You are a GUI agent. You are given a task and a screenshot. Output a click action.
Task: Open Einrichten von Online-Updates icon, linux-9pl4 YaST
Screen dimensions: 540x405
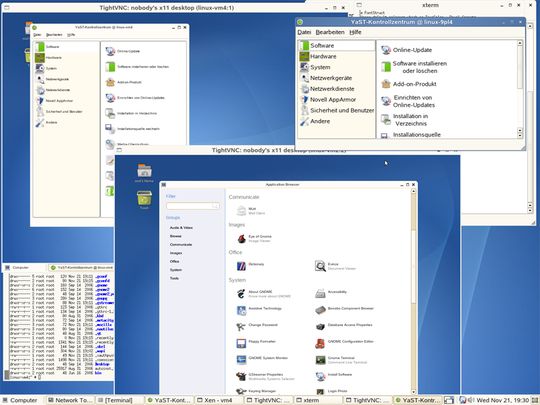(386, 101)
